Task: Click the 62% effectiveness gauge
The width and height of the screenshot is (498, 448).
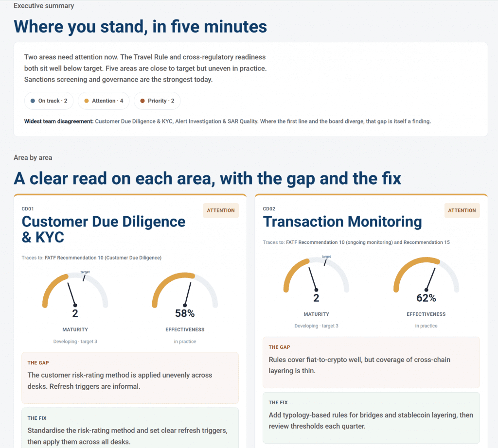Action: click(426, 275)
